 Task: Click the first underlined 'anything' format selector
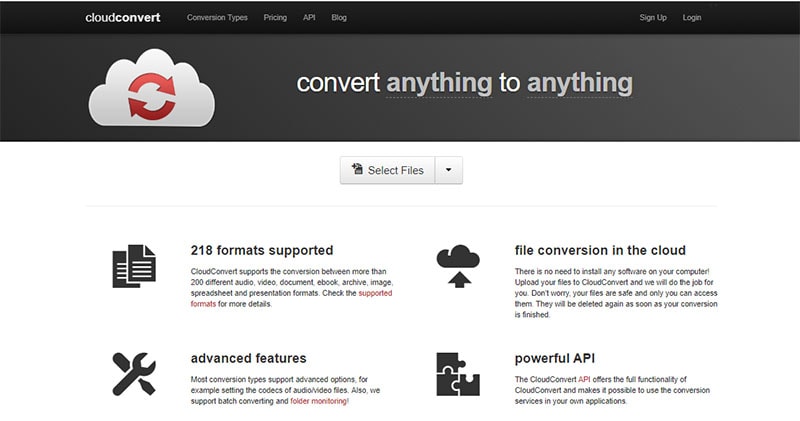click(x=439, y=83)
